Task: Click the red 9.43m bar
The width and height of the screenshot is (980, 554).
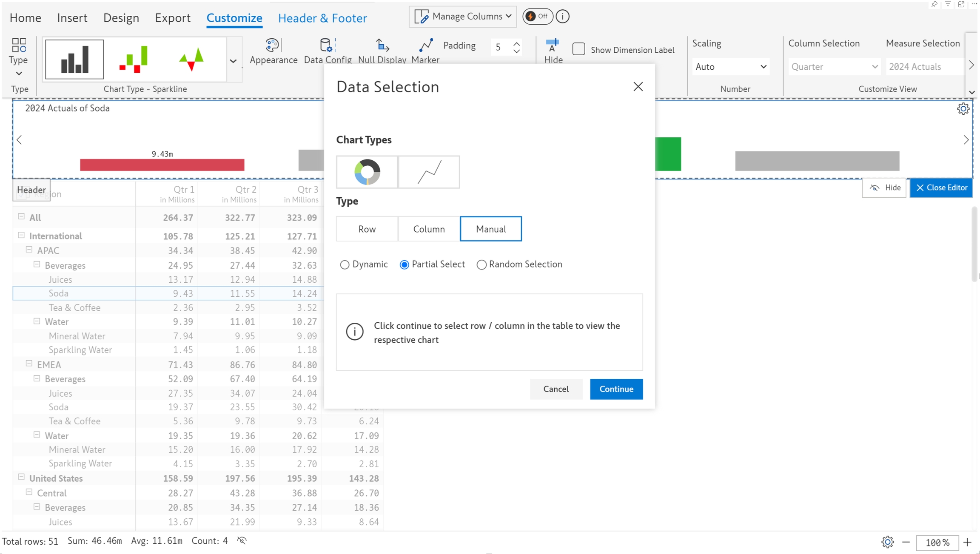Action: click(x=162, y=165)
